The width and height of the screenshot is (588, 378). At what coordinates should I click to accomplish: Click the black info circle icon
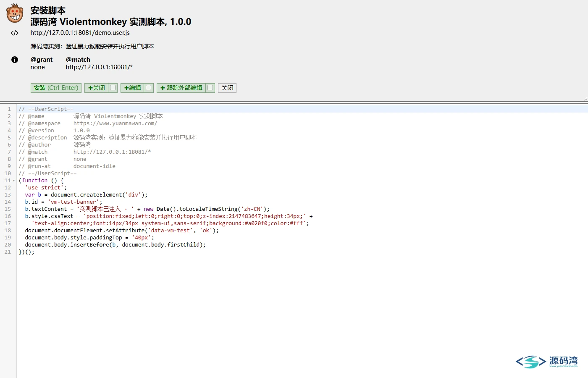[x=15, y=60]
